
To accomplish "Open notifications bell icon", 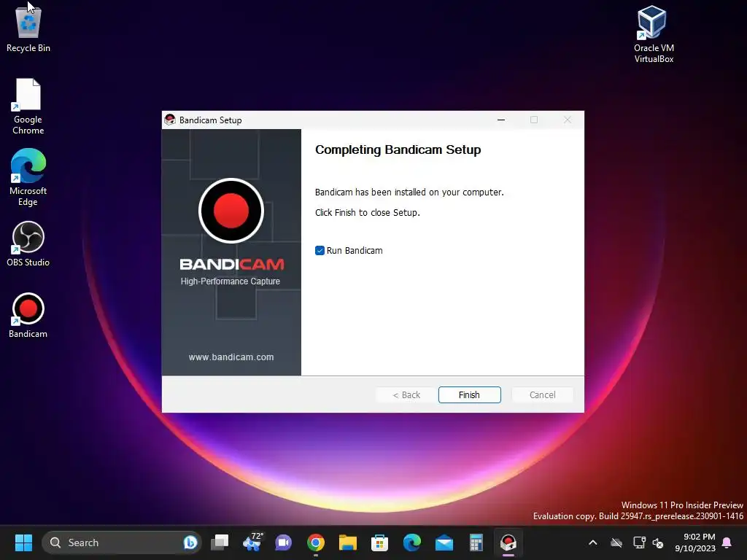I will 727,542.
